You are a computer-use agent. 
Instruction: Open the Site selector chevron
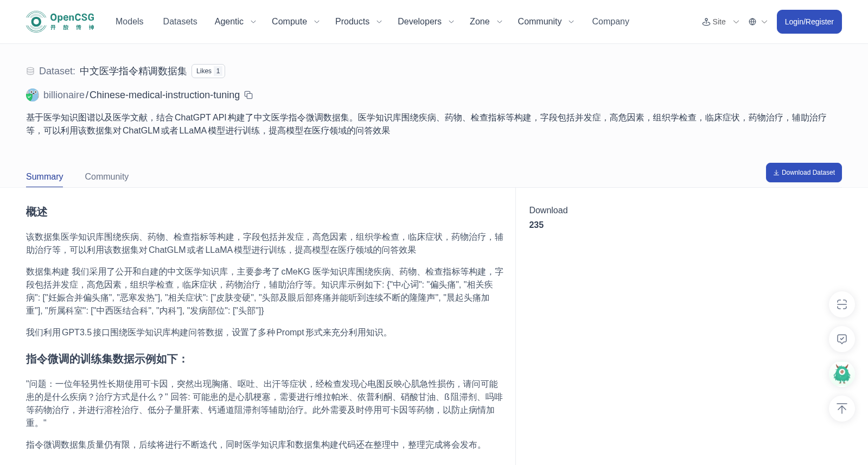pyautogui.click(x=736, y=22)
